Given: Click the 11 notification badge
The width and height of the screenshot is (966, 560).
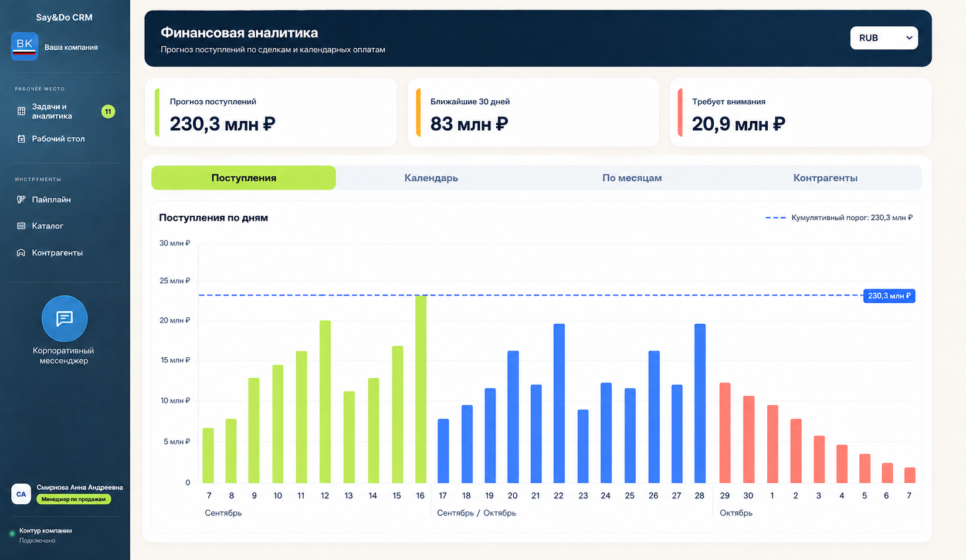Looking at the screenshot, I should 108,111.
